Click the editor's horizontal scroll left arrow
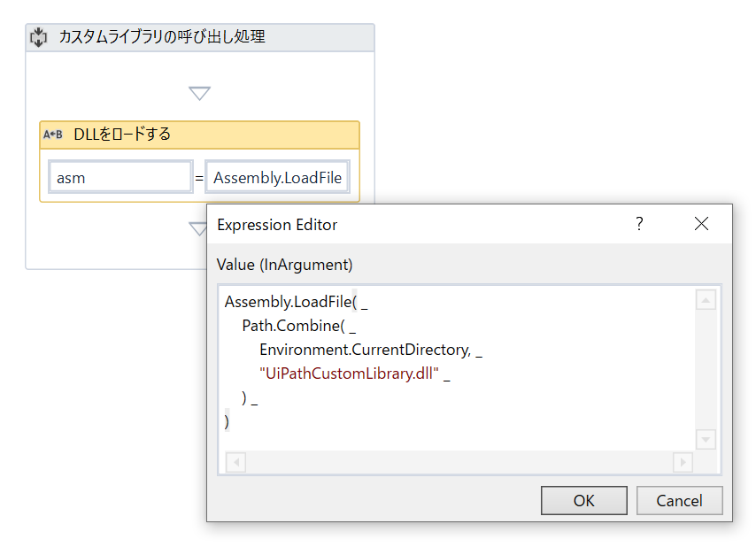Viewport: 756px width, 547px height. coord(235,462)
